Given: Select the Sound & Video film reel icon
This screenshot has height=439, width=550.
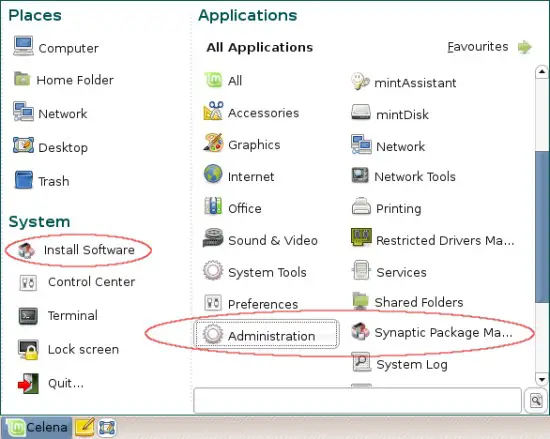Looking at the screenshot, I should [213, 238].
